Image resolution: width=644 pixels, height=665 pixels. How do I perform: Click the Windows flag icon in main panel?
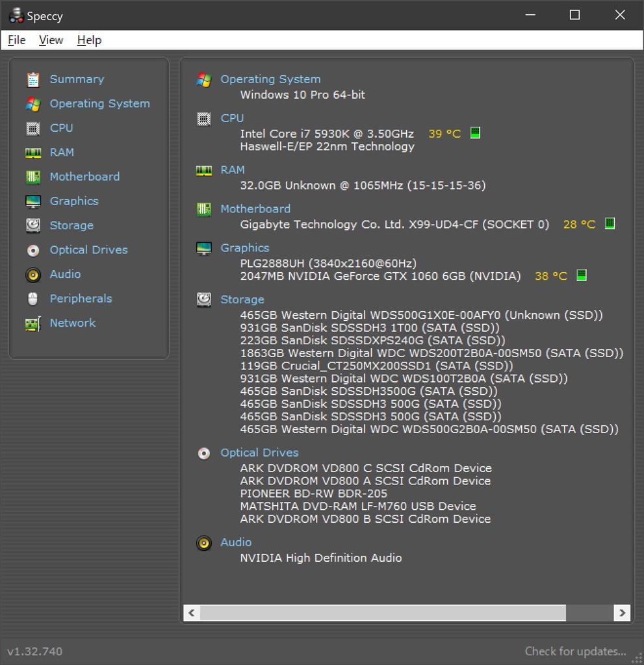(204, 79)
